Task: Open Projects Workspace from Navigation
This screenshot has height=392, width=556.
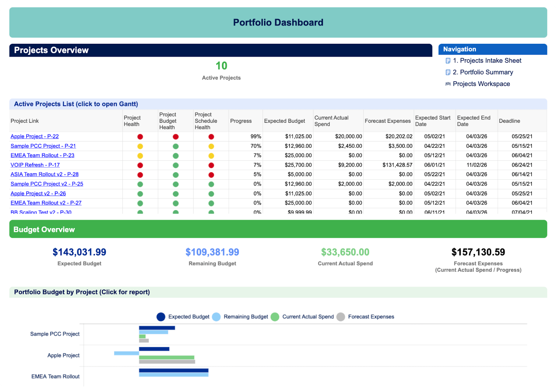Action: (x=481, y=84)
